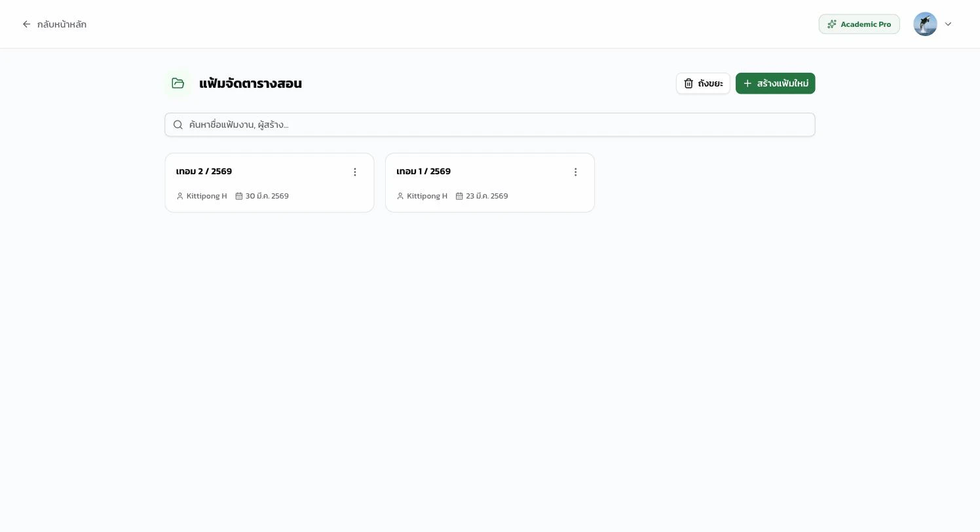Open the Academic Pro badge

point(859,24)
